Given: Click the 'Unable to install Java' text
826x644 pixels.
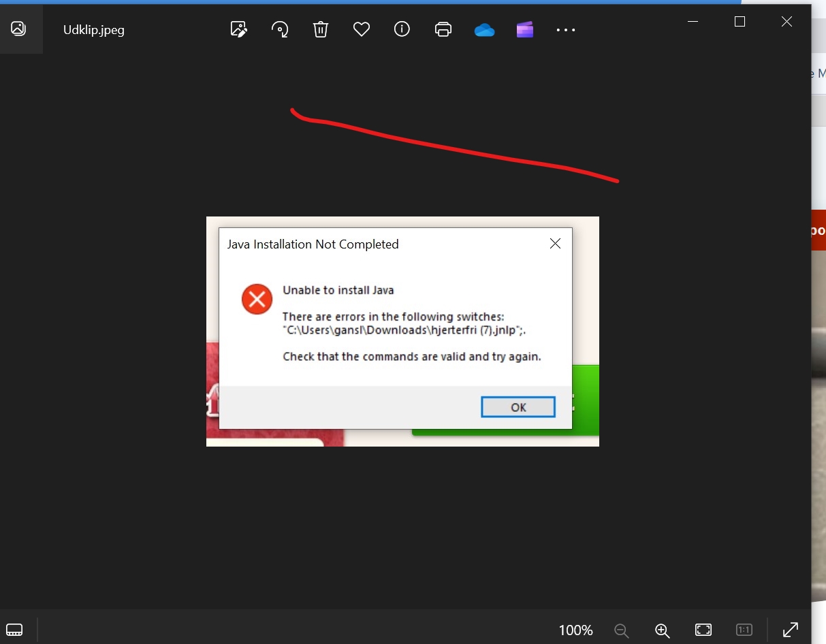Looking at the screenshot, I should pos(338,290).
